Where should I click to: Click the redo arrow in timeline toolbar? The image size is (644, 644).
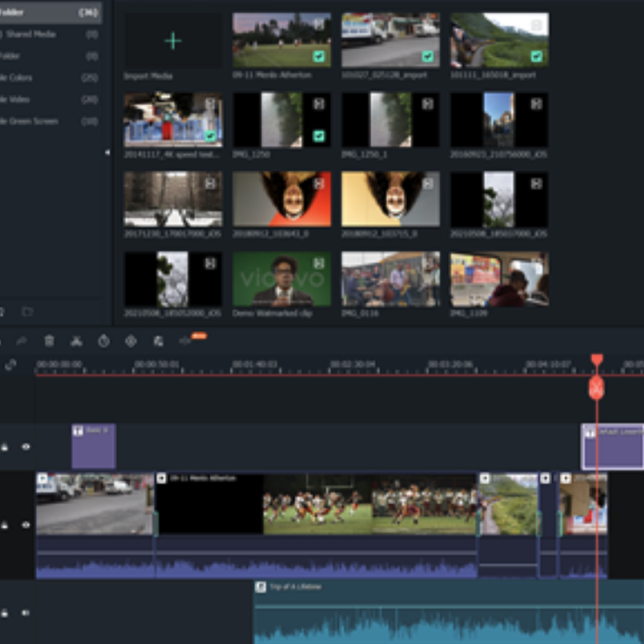[21, 341]
